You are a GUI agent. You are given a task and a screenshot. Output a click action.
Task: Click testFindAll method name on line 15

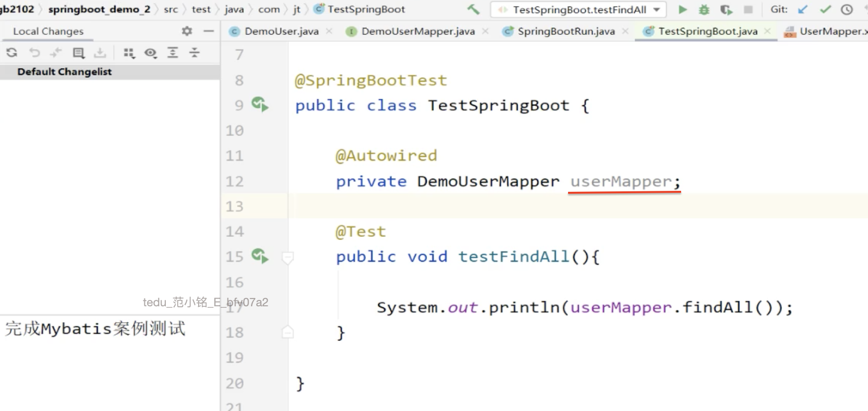tap(514, 257)
